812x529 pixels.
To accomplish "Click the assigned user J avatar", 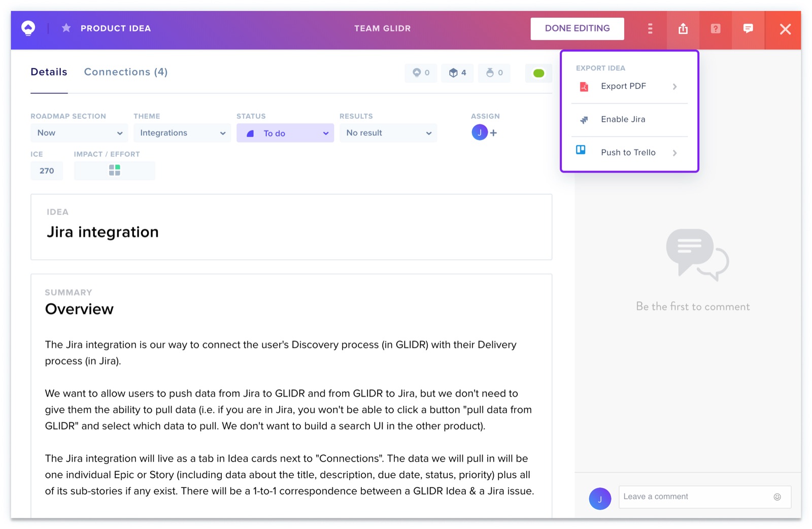I will tap(480, 133).
